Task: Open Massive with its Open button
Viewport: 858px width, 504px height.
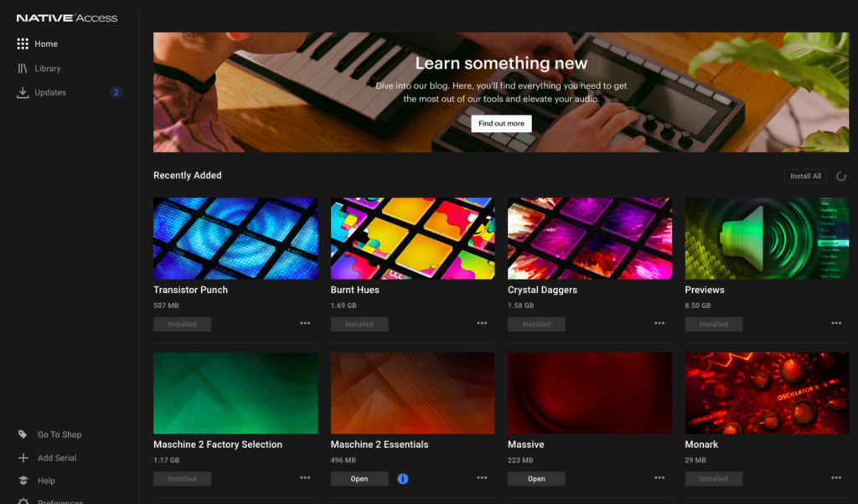Action: point(536,479)
